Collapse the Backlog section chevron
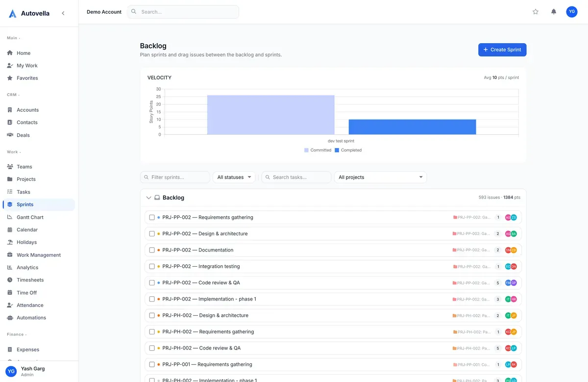Image resolution: width=588 pixels, height=382 pixels. pos(149,198)
